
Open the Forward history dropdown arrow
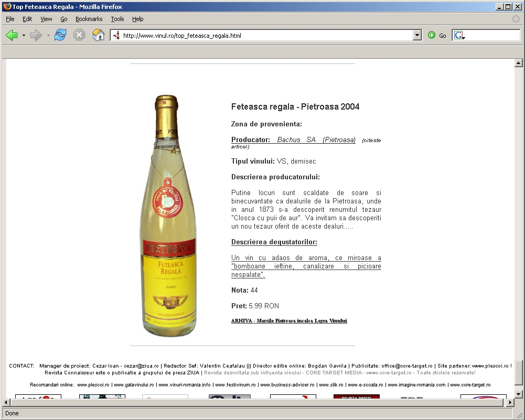48,36
